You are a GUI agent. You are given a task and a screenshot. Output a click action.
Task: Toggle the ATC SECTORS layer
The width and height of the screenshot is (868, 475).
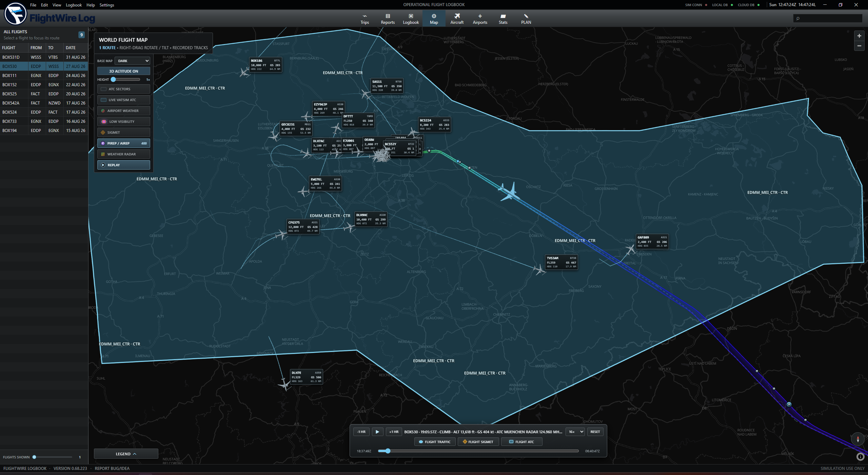123,89
